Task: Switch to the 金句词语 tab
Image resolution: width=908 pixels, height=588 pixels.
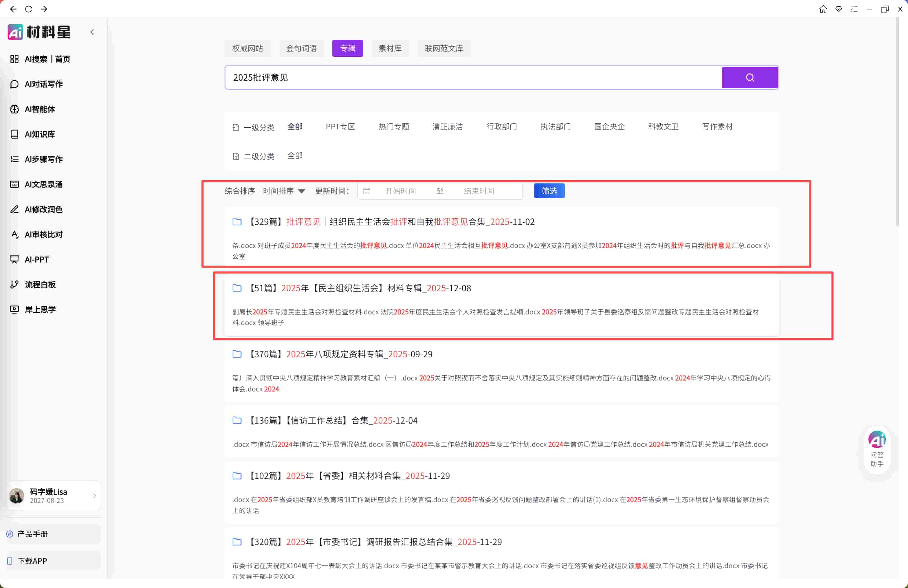Action: tap(301, 48)
